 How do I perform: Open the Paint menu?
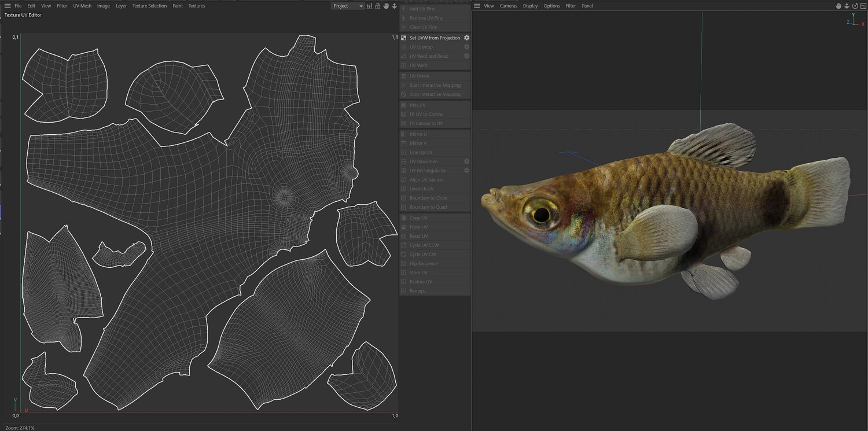(x=178, y=6)
